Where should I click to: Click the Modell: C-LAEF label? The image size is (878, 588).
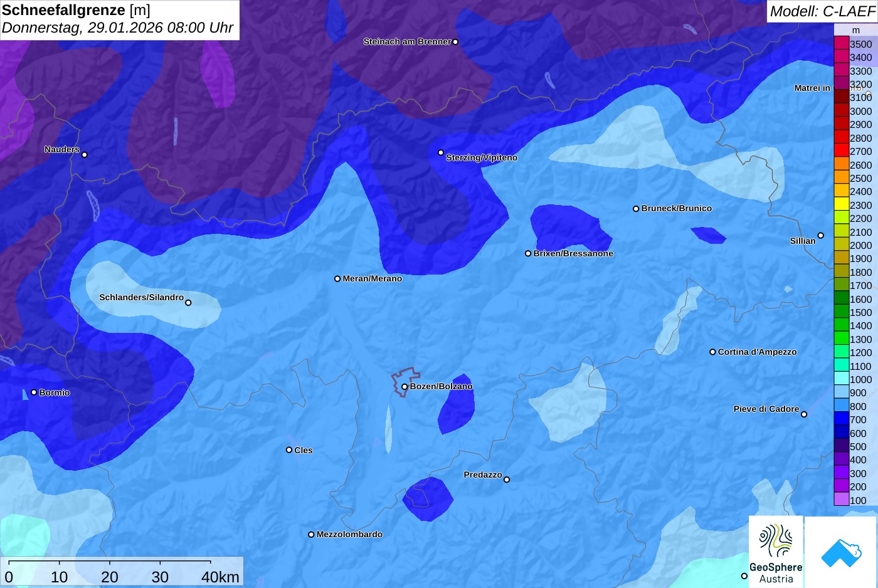click(x=822, y=11)
